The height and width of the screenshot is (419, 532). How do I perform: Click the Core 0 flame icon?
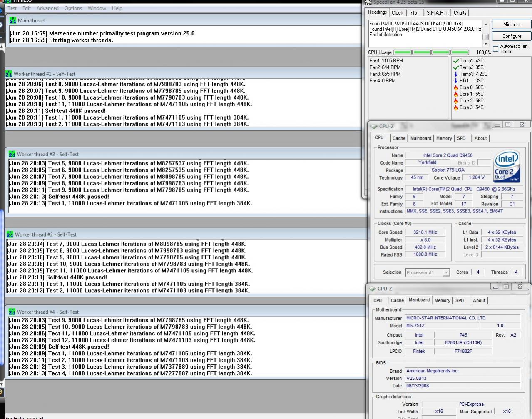click(456, 87)
